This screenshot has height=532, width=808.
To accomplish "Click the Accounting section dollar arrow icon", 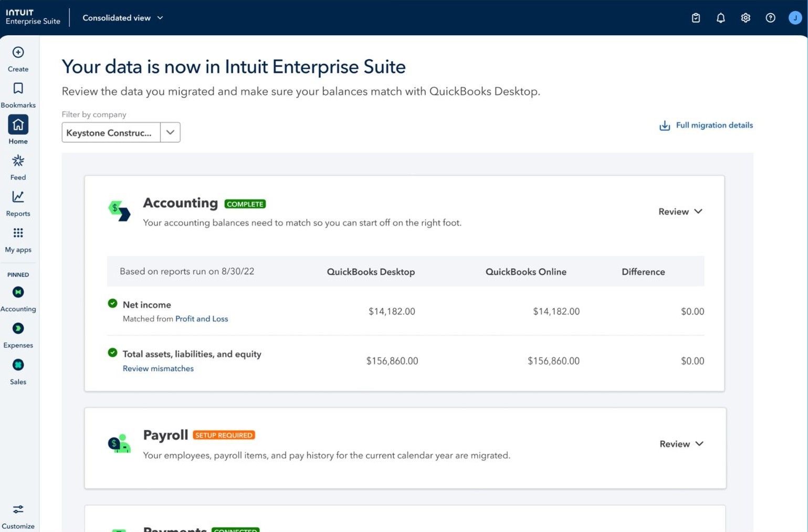I will pos(119,210).
